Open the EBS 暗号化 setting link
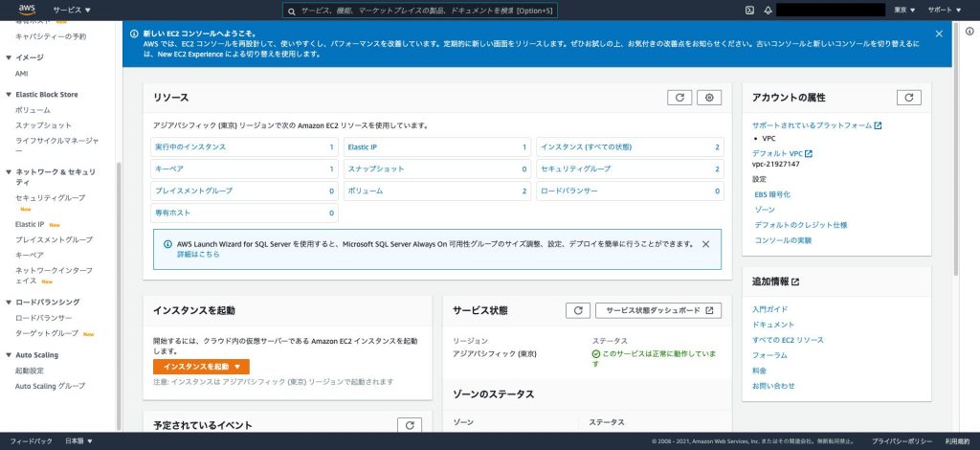The image size is (980, 450). point(772,195)
